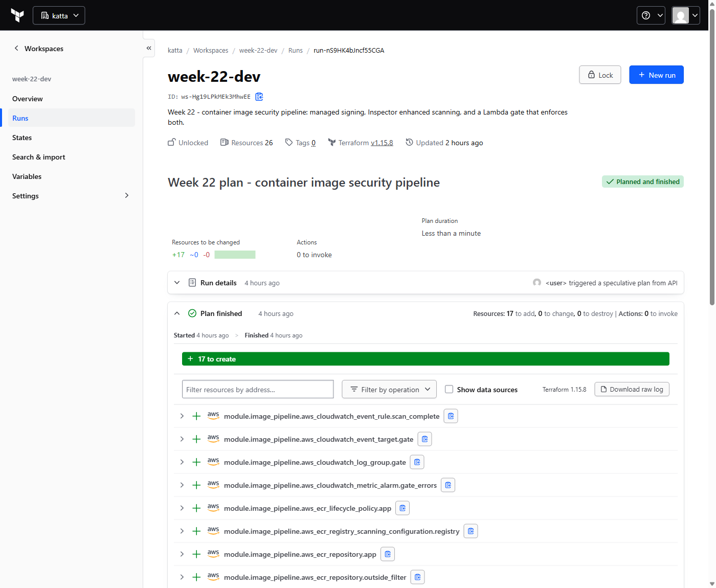The height and width of the screenshot is (588, 716).
Task: Click the Terraform logo in the header
Action: pos(17,15)
